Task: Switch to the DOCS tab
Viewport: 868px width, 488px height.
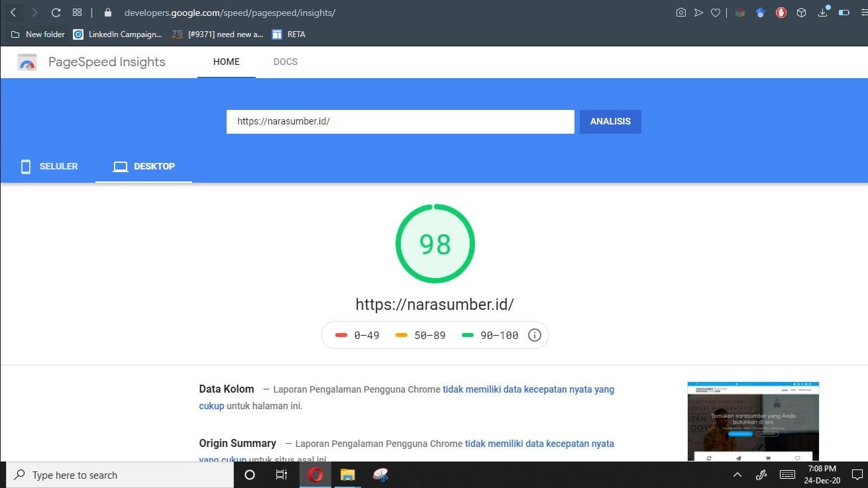Action: (285, 62)
